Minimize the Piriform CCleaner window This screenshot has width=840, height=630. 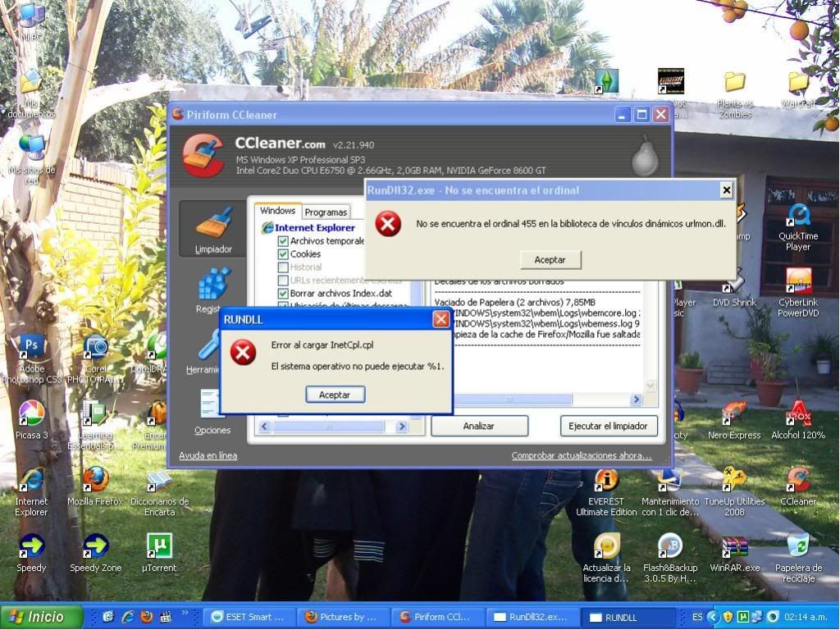coord(622,115)
